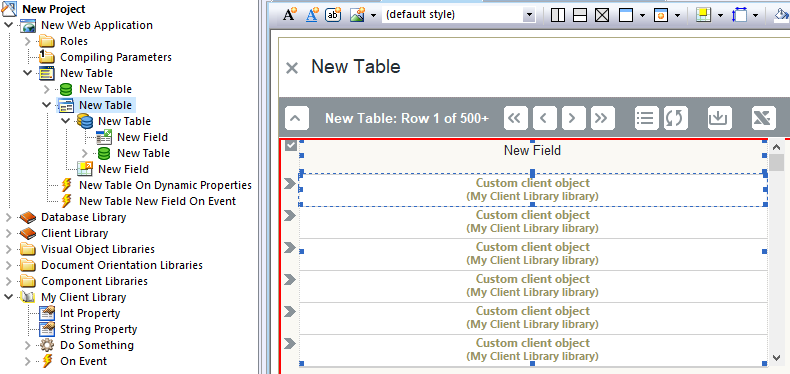Select New Table On Dynamic Properties event
The height and width of the screenshot is (374, 790).
point(165,185)
